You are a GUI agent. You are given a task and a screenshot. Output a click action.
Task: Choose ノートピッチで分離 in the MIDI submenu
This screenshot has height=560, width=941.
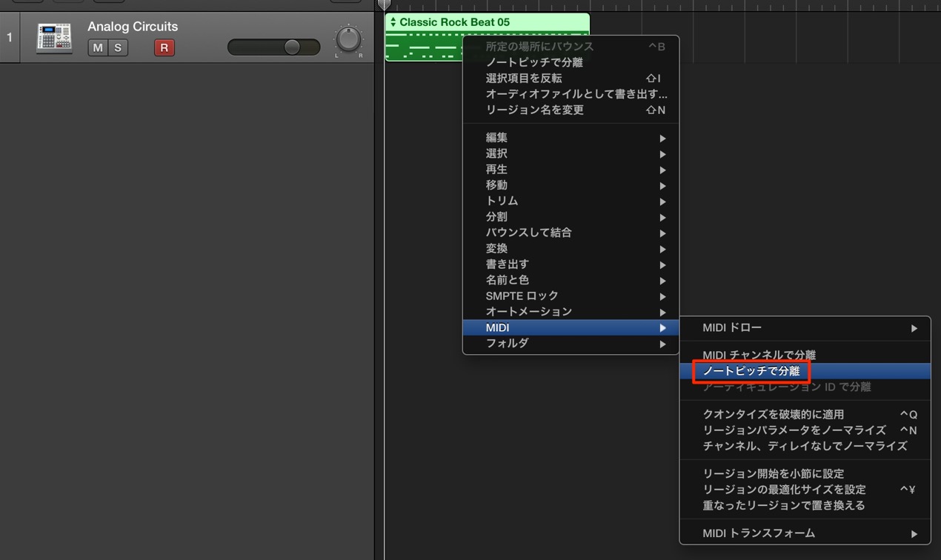[805, 371]
